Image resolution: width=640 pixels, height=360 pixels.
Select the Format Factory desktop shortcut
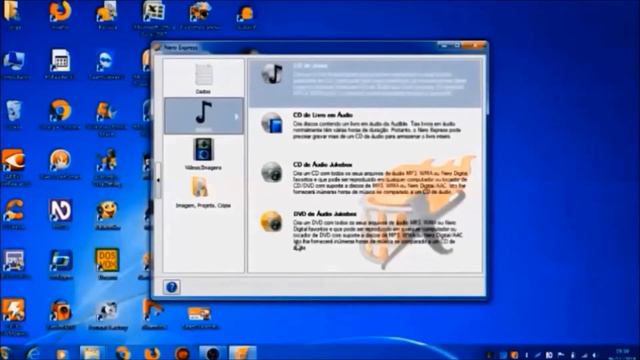click(x=107, y=315)
